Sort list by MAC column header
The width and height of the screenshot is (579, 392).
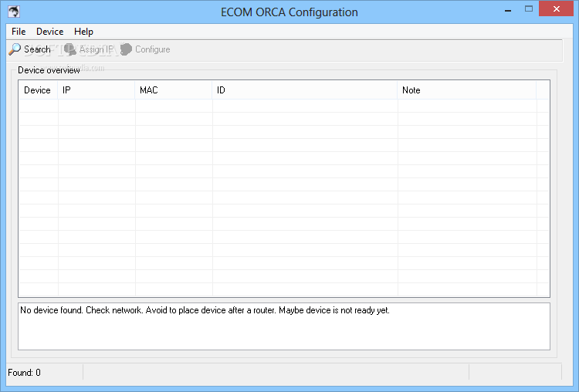[x=174, y=90]
